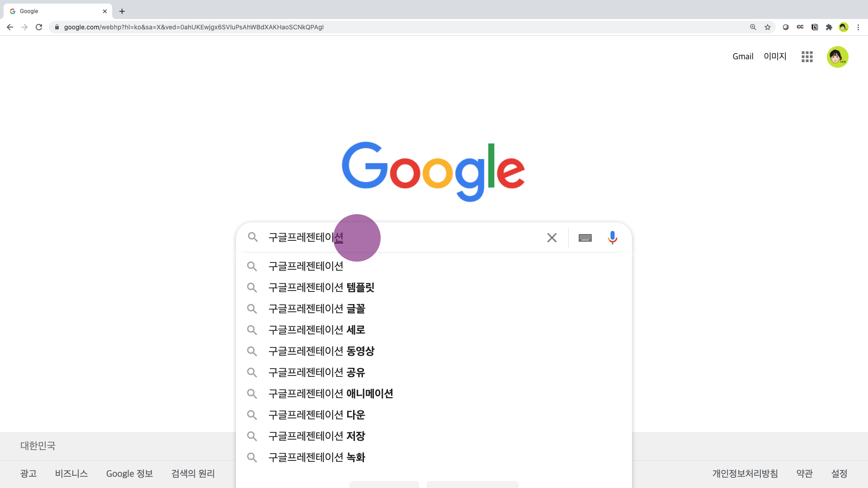Click the voice search microphone icon
Image resolution: width=868 pixels, height=488 pixels.
[612, 238]
